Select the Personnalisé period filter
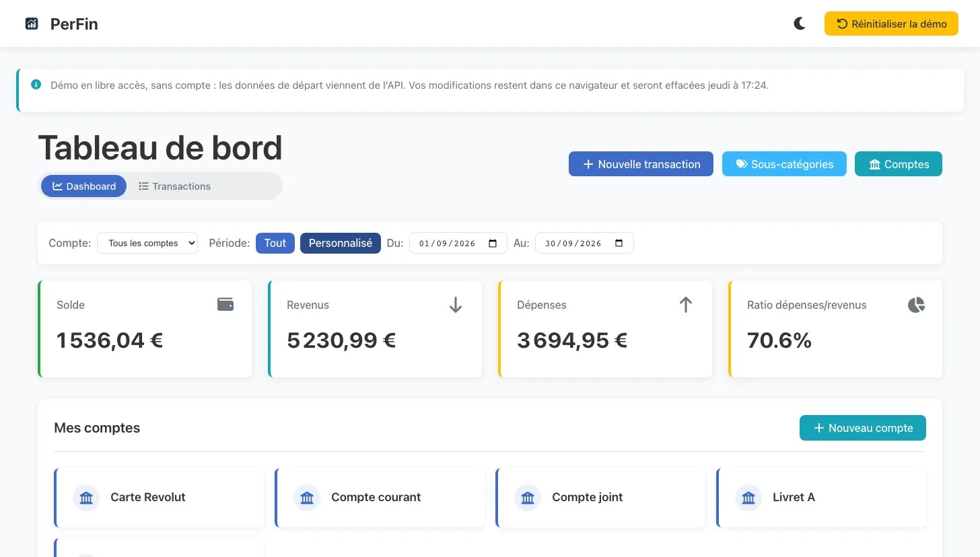Viewport: 980px width, 557px height. (341, 243)
